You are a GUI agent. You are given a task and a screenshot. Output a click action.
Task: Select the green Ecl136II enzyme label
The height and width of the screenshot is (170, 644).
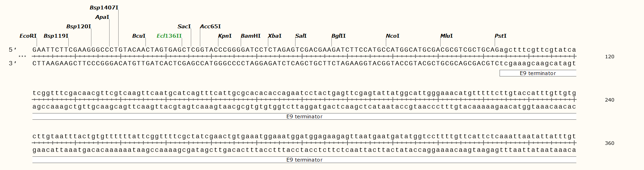[x=169, y=36]
